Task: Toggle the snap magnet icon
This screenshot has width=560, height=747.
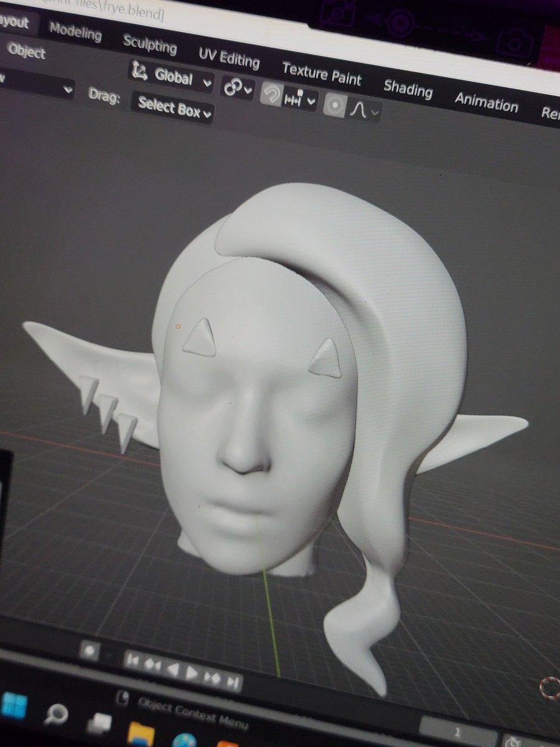Action: pos(271,94)
